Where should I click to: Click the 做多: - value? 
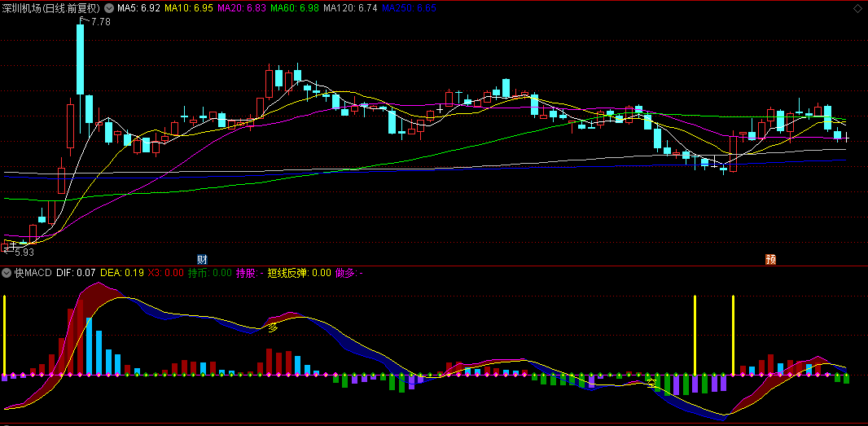349,273
